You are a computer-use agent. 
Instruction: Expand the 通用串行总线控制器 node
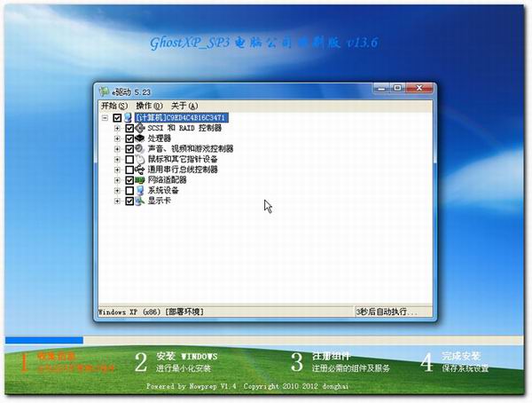pyautogui.click(x=117, y=170)
